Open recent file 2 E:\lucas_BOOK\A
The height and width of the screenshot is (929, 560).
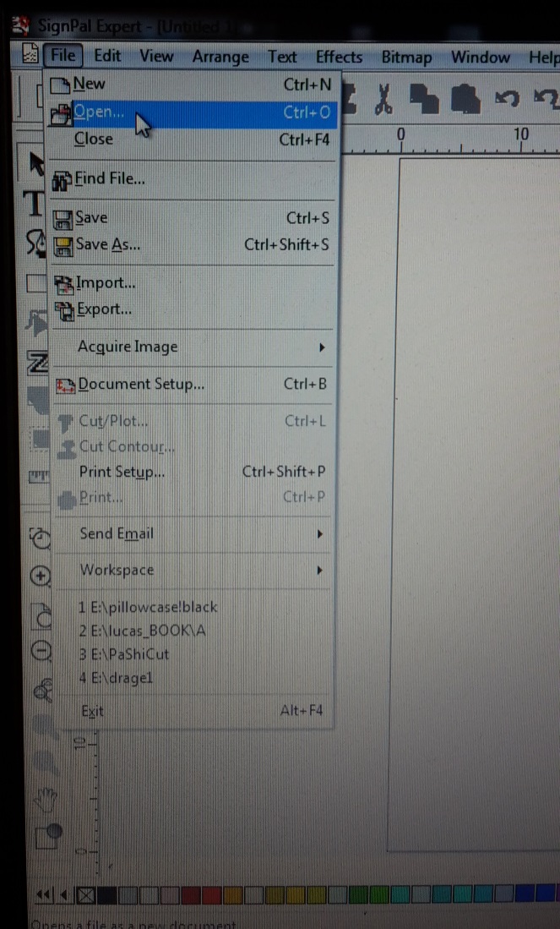[x=143, y=631]
